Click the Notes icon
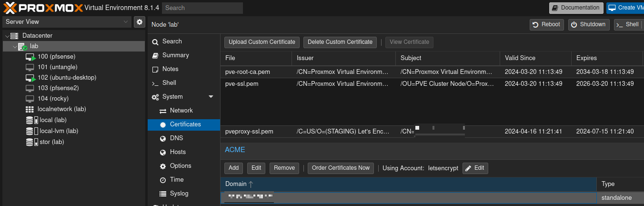This screenshot has height=206, width=644. 155,69
